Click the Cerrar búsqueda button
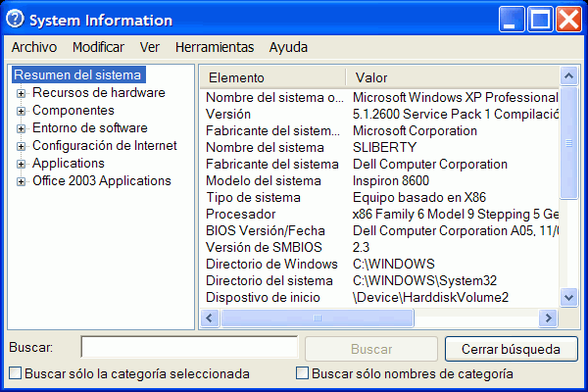This screenshot has width=588, height=392. tap(512, 349)
